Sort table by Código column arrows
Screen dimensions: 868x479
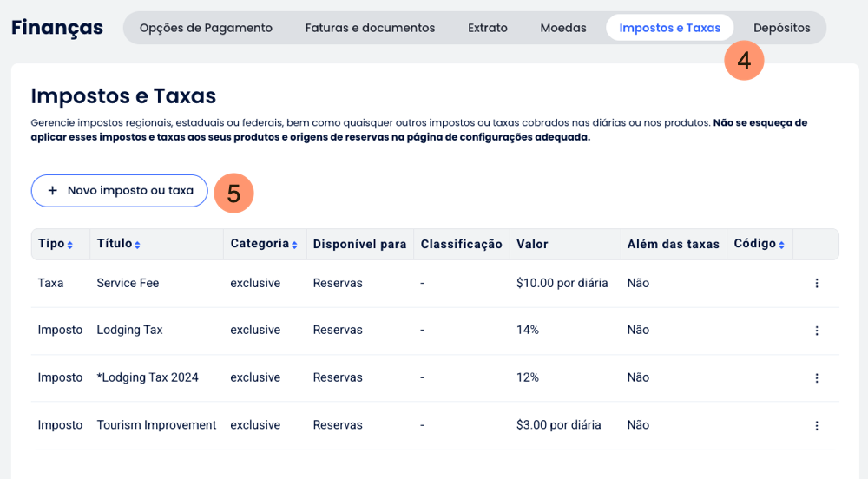point(782,246)
